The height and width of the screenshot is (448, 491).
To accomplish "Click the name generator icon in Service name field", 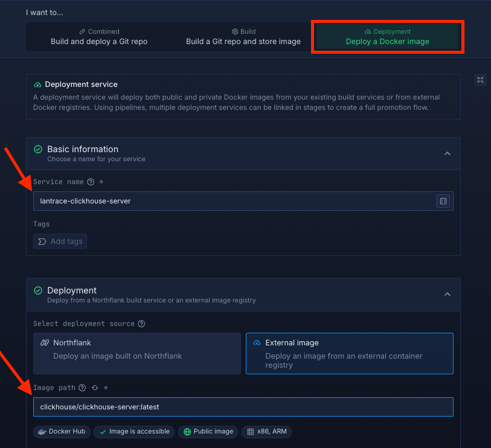I will click(x=443, y=201).
